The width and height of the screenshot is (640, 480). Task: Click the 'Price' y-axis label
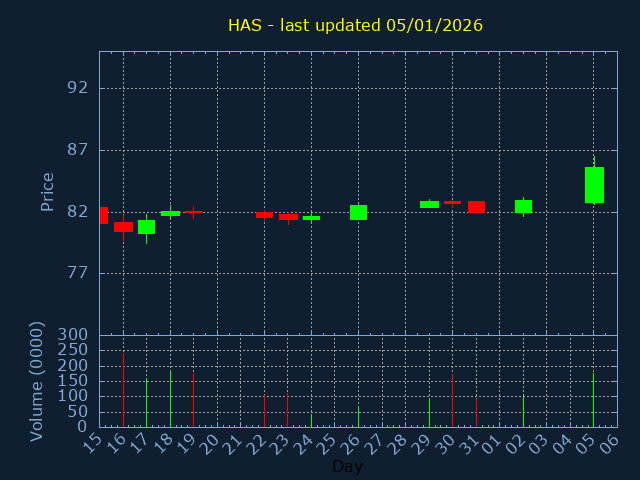click(47, 191)
